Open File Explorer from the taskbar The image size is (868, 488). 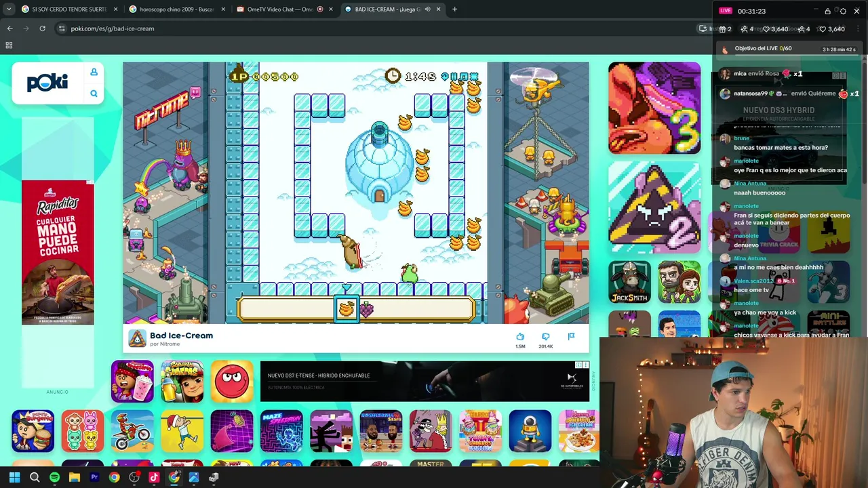pyautogui.click(x=75, y=477)
